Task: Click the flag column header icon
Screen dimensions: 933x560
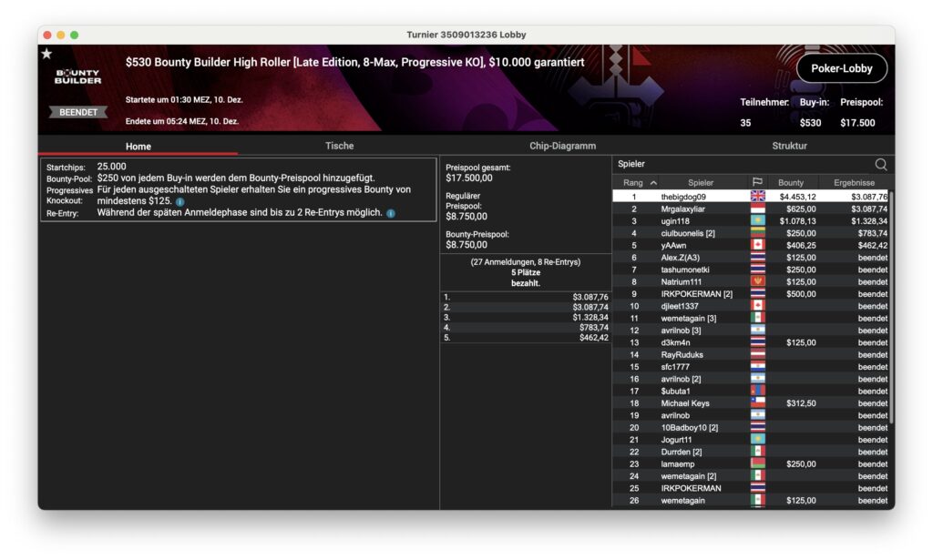Action: 757,182
